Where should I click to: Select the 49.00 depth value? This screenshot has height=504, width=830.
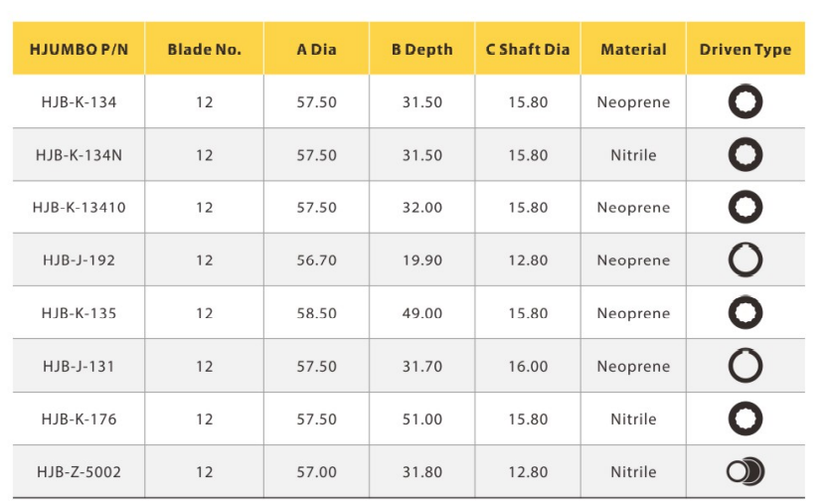pos(421,313)
